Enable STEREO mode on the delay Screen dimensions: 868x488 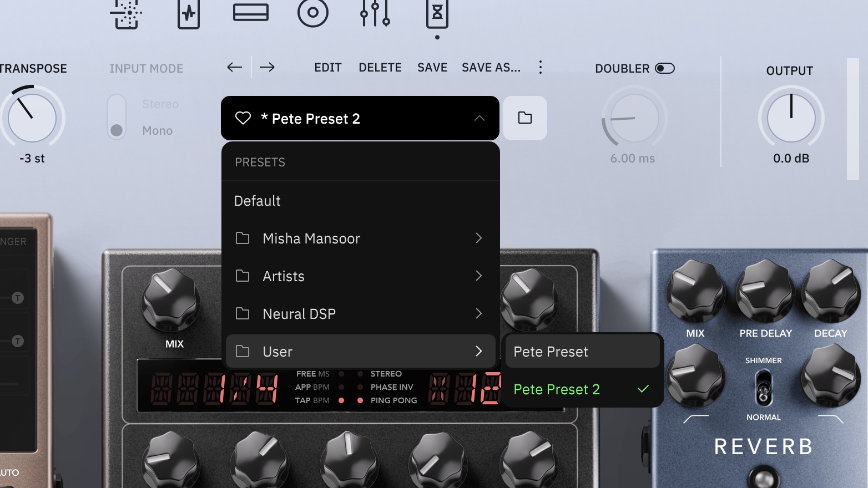click(360, 374)
